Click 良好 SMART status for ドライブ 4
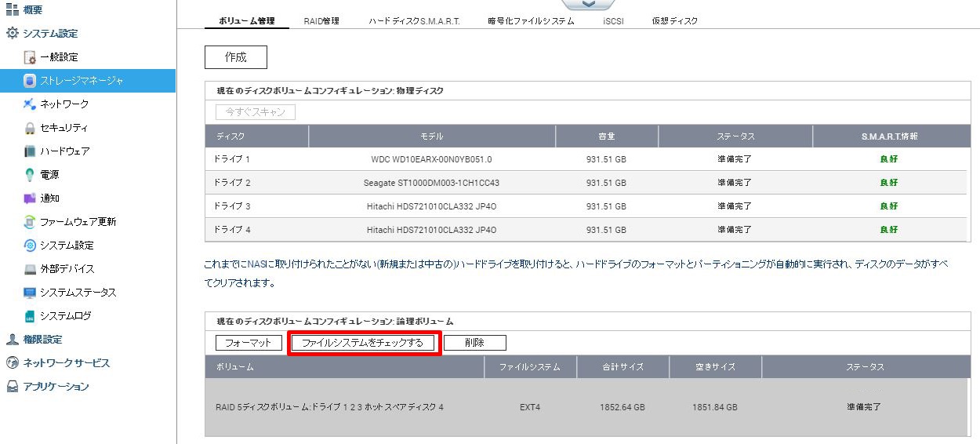Screen dimensions: 980x444 [889, 230]
